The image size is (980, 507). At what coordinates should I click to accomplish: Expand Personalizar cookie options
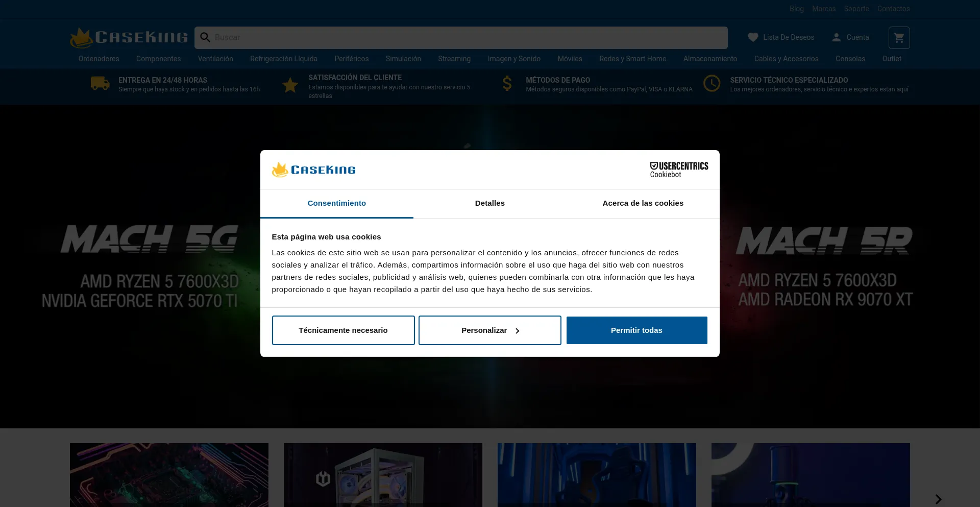(x=489, y=330)
